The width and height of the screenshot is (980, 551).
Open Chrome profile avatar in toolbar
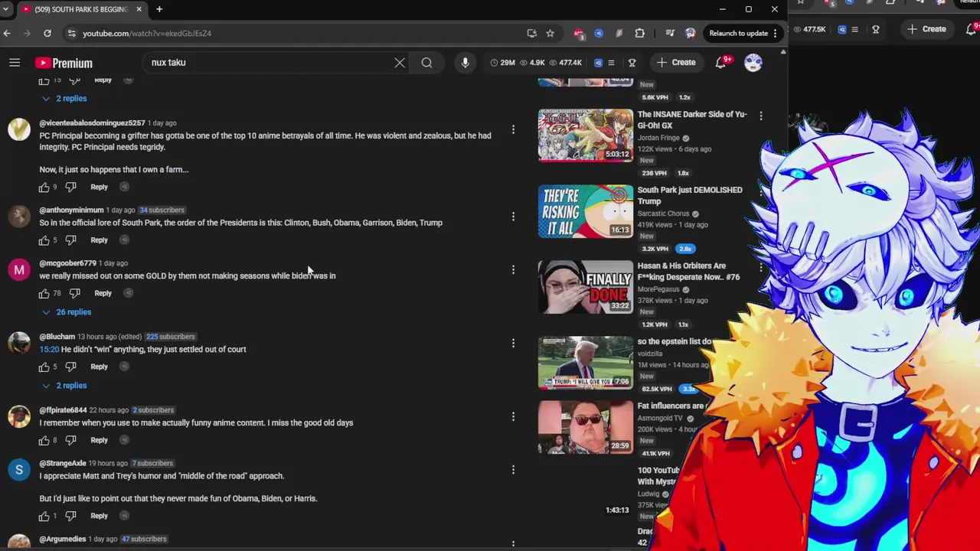click(x=690, y=33)
